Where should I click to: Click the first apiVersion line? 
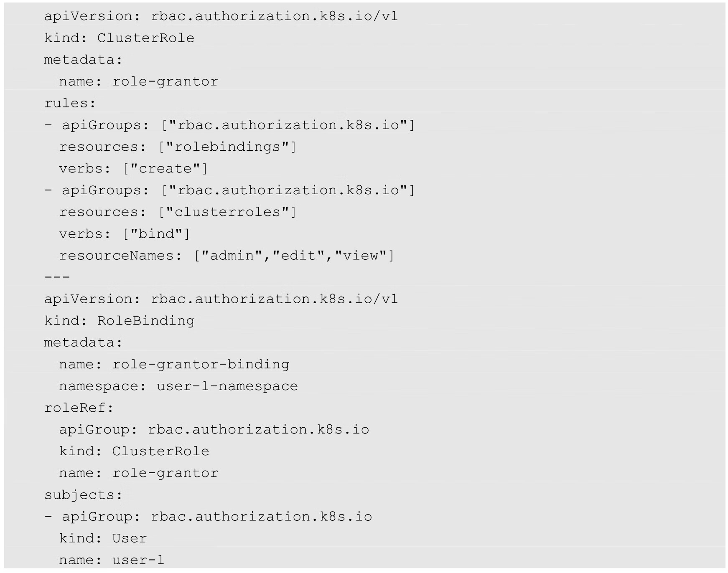click(221, 16)
